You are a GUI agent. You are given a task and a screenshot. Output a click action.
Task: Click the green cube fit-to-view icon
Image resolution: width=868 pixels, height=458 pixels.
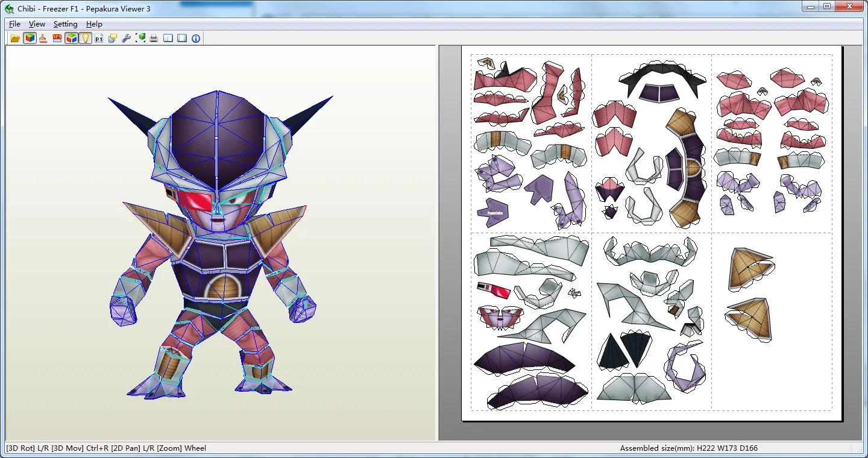140,39
